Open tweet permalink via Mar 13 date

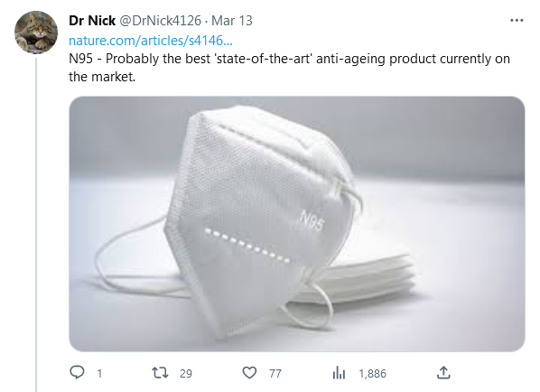(232, 21)
